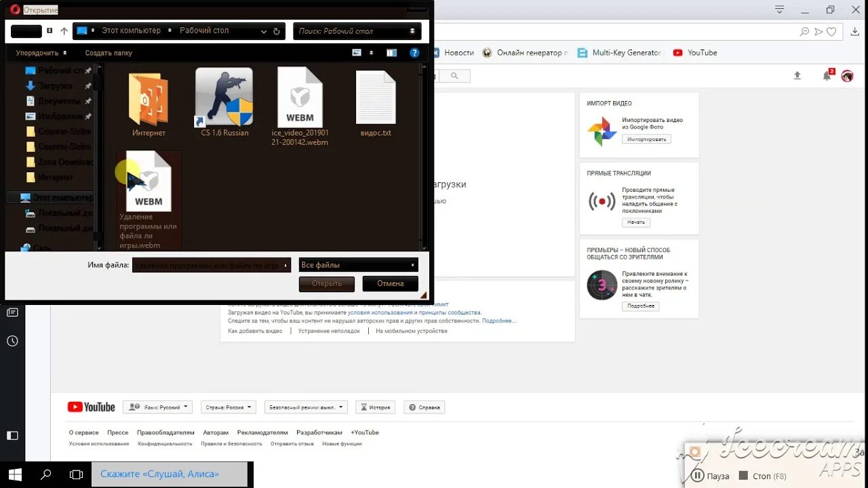Click the Подробнее button under Премьеры
The width and height of the screenshot is (868, 488).
(641, 306)
